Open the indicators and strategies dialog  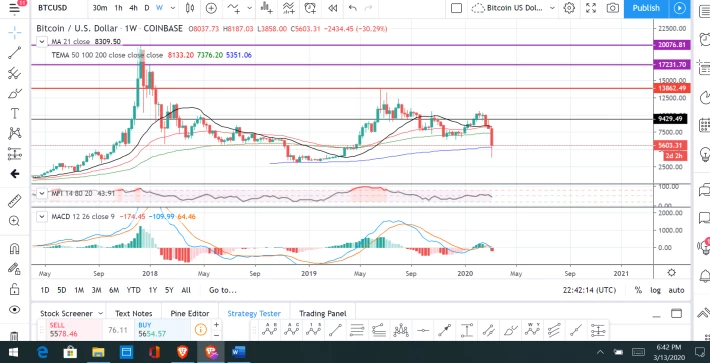233,8
